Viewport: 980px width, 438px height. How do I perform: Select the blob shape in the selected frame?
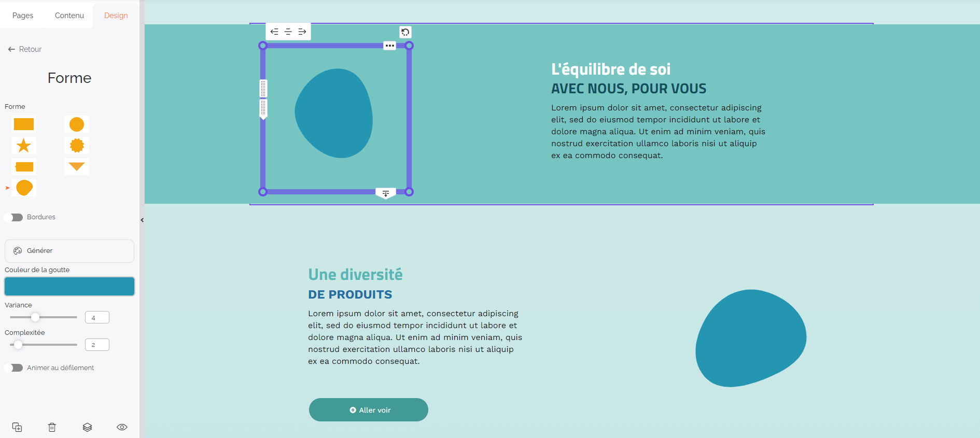pyautogui.click(x=334, y=114)
